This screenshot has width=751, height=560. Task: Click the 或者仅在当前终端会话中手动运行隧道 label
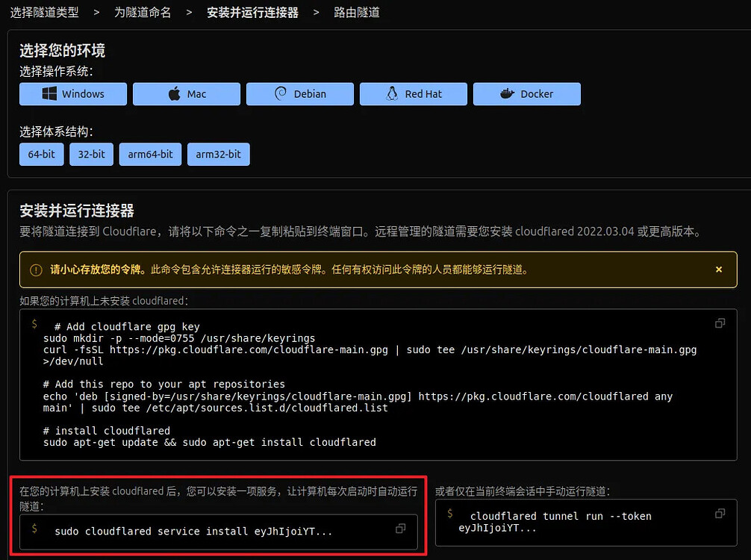523,491
